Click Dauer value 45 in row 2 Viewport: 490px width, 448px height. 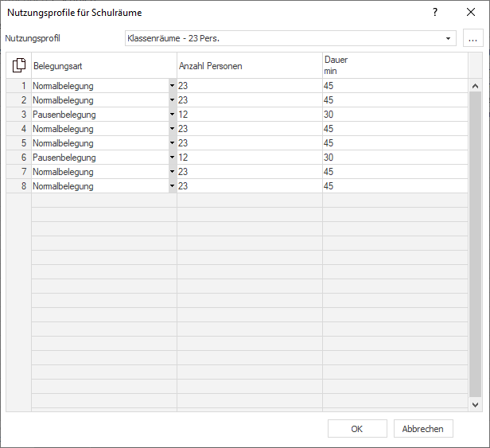[395, 100]
